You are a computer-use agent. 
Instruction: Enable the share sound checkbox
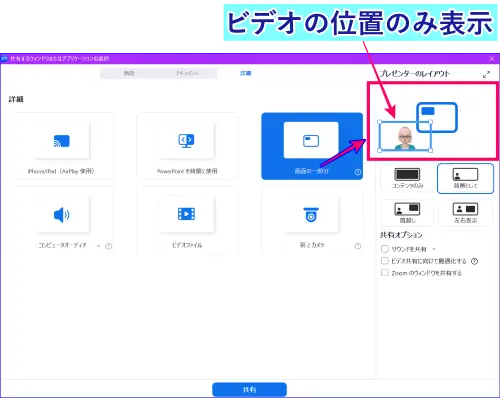385,249
